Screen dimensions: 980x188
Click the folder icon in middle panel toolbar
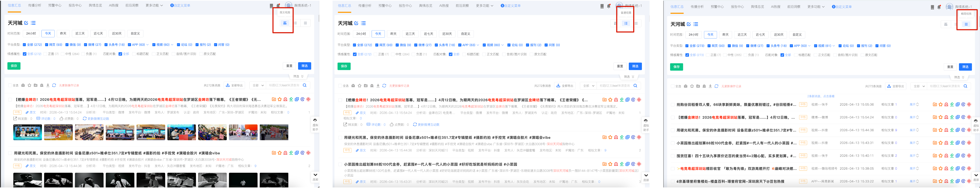click(366, 86)
